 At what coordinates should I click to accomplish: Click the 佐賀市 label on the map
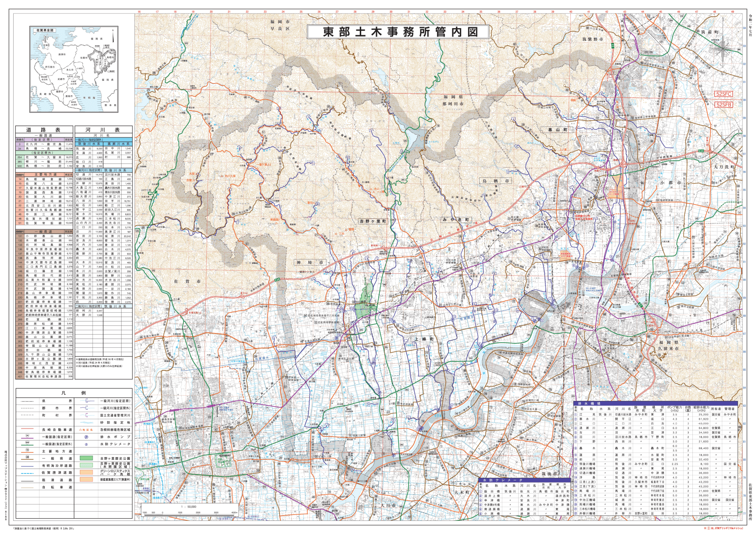(187, 281)
